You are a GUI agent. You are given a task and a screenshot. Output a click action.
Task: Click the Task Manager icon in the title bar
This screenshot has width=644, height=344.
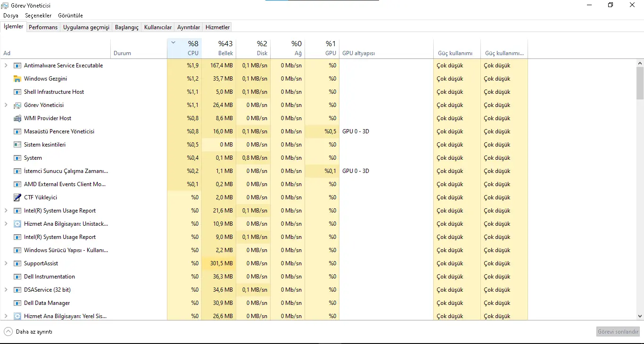[x=5, y=5]
